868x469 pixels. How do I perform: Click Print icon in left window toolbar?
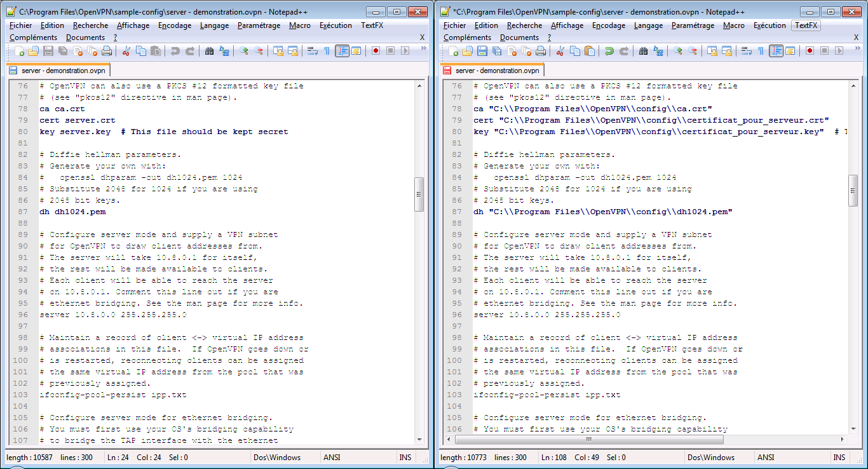pyautogui.click(x=107, y=51)
